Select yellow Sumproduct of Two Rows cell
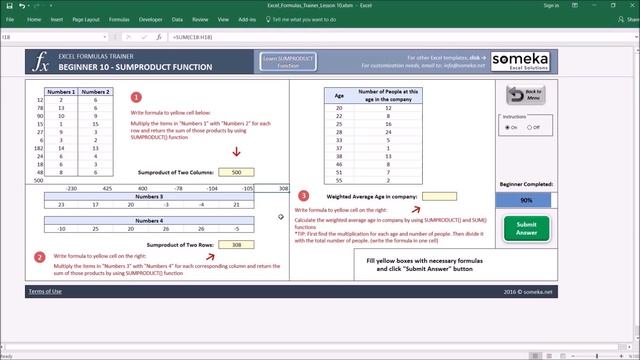The image size is (640, 360). pyautogui.click(x=236, y=244)
